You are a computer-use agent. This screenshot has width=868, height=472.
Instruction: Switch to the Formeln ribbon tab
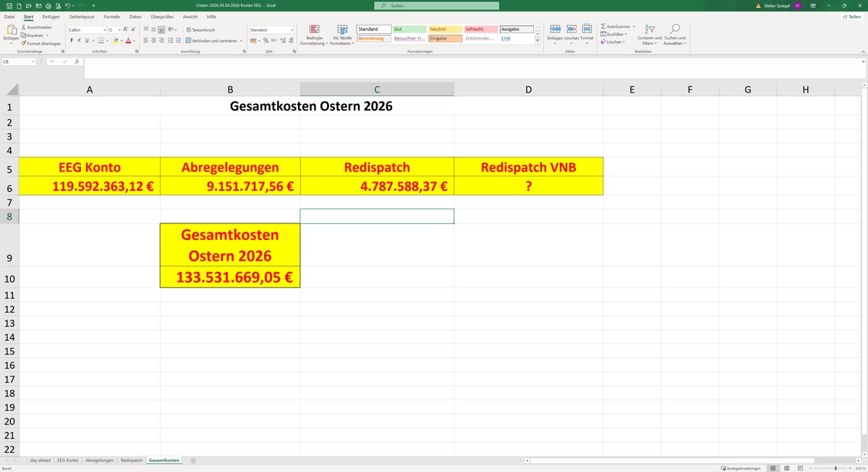click(111, 17)
